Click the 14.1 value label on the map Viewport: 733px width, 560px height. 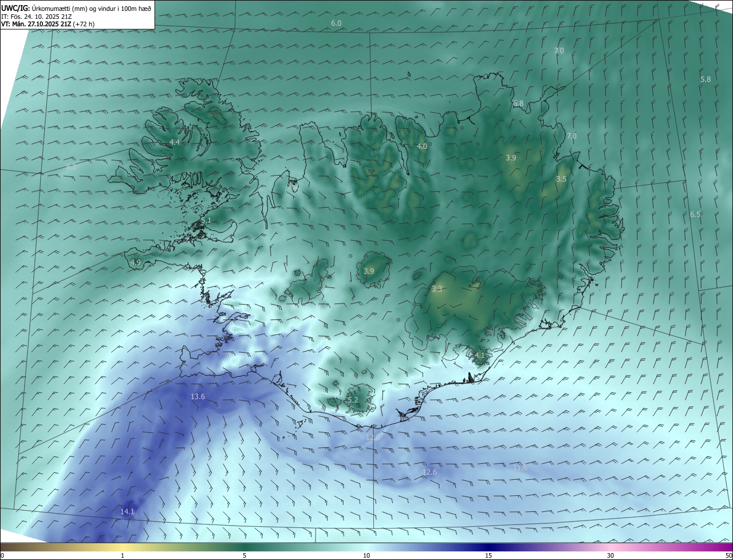coord(127,512)
